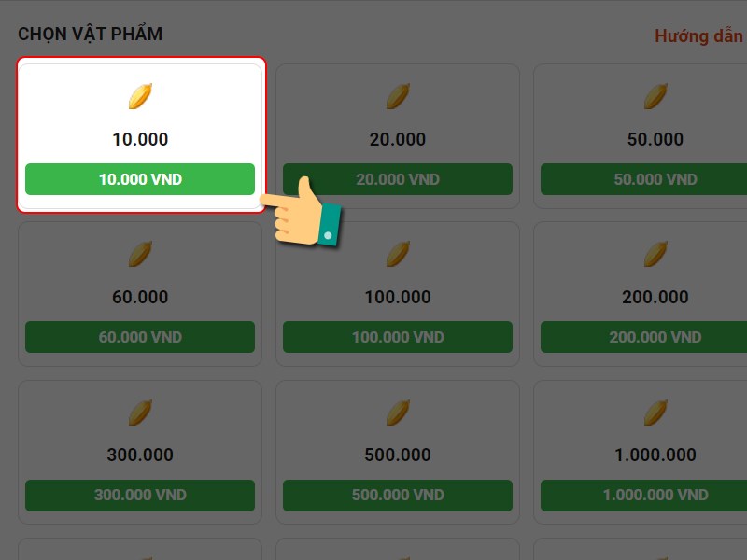Image resolution: width=747 pixels, height=560 pixels.
Task: Click the gold icon above 100.000
Action: tap(398, 253)
